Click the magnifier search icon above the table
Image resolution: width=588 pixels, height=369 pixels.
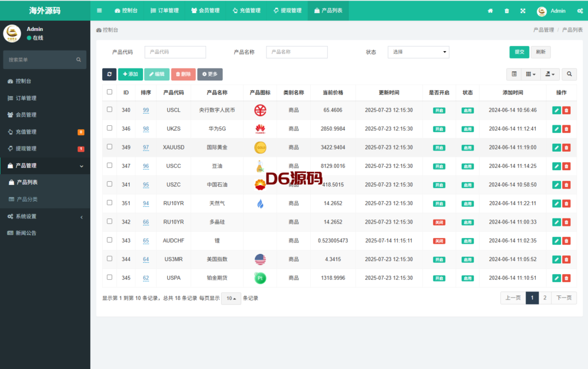pos(570,74)
